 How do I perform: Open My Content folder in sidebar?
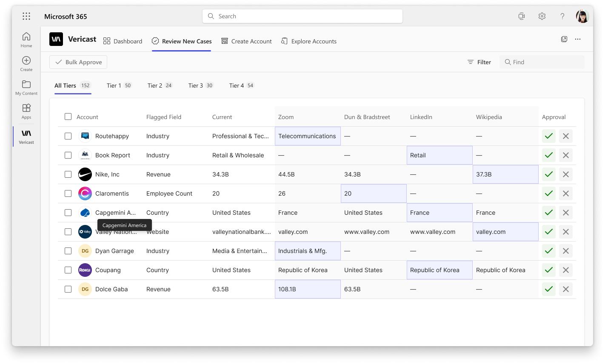(26, 88)
